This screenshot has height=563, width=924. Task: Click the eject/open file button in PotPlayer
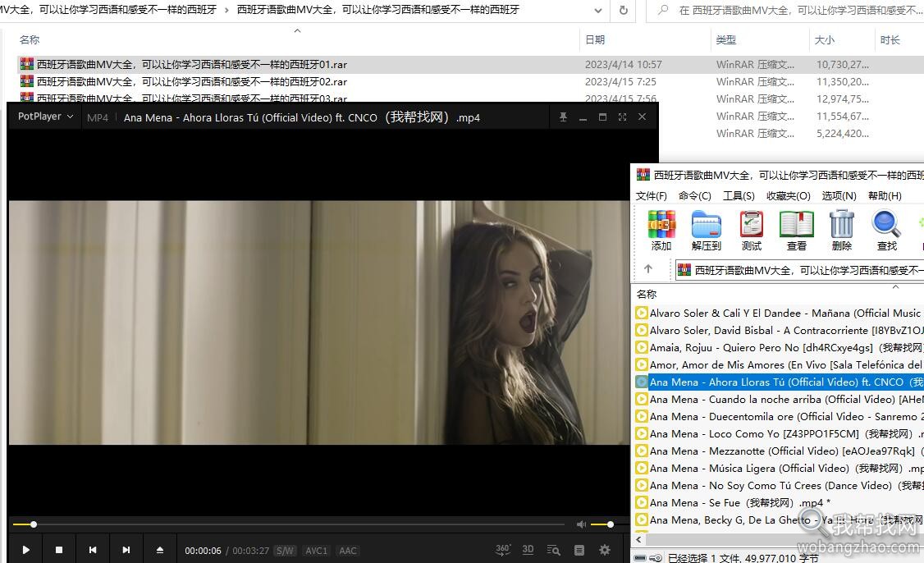(x=160, y=550)
